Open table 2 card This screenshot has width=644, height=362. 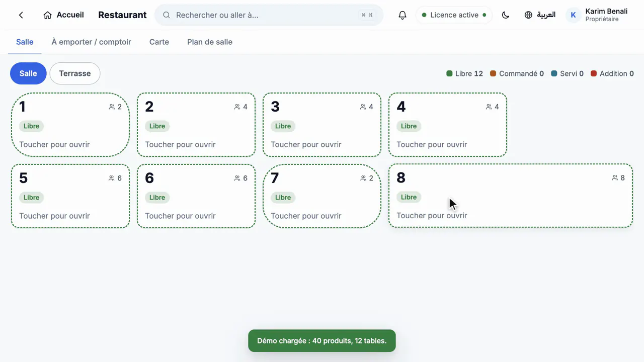click(196, 125)
